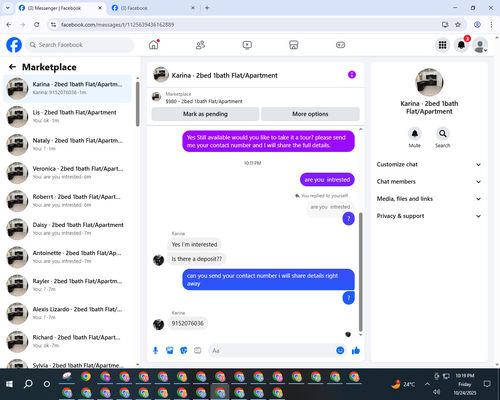Reload the page in Chrome
This screenshot has height=400, width=500.
pyautogui.click(x=37, y=25)
